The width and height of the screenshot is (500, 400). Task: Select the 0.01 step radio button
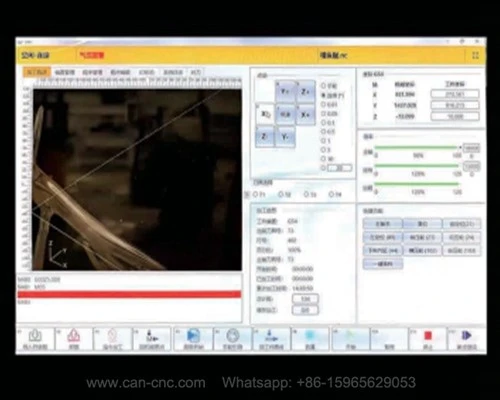click(323, 104)
